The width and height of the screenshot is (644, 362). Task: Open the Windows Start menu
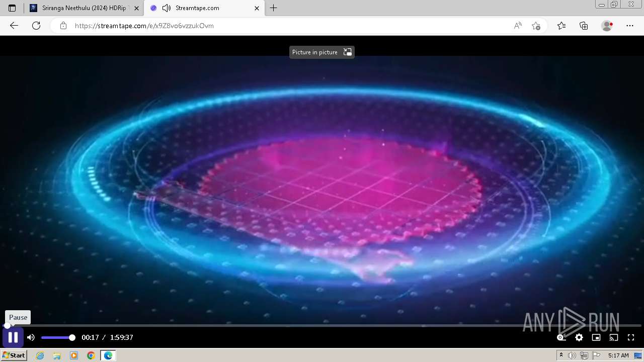[14, 355]
